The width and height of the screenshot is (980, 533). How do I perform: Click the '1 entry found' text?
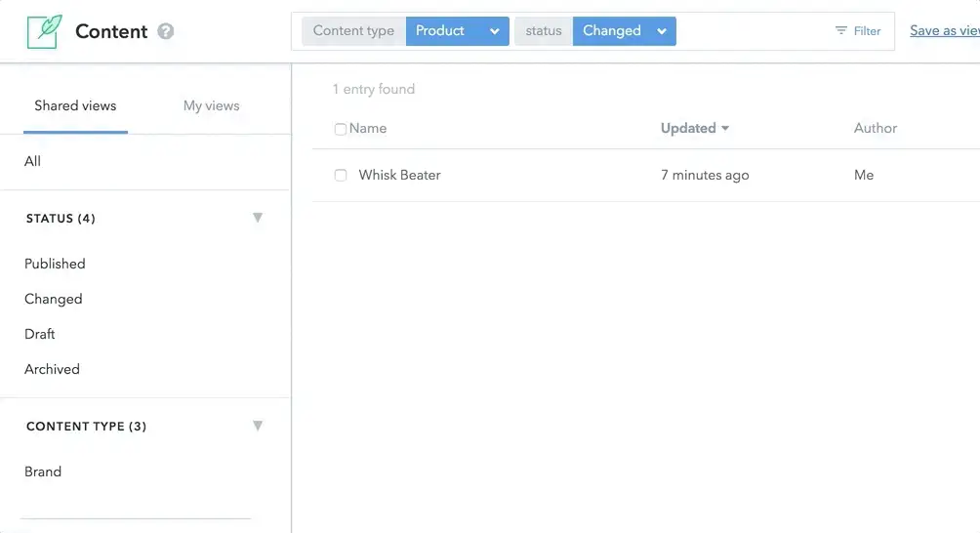[x=374, y=89]
